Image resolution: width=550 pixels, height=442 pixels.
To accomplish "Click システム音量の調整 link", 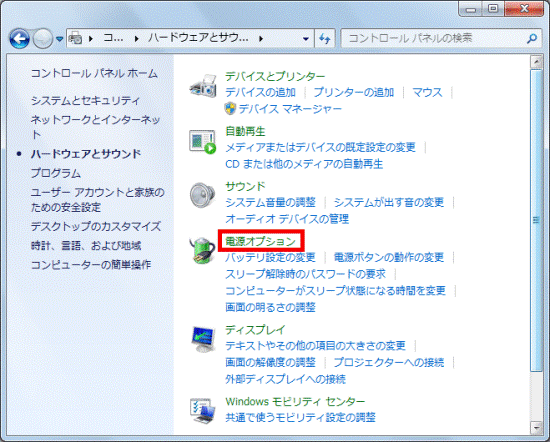I will tap(270, 202).
